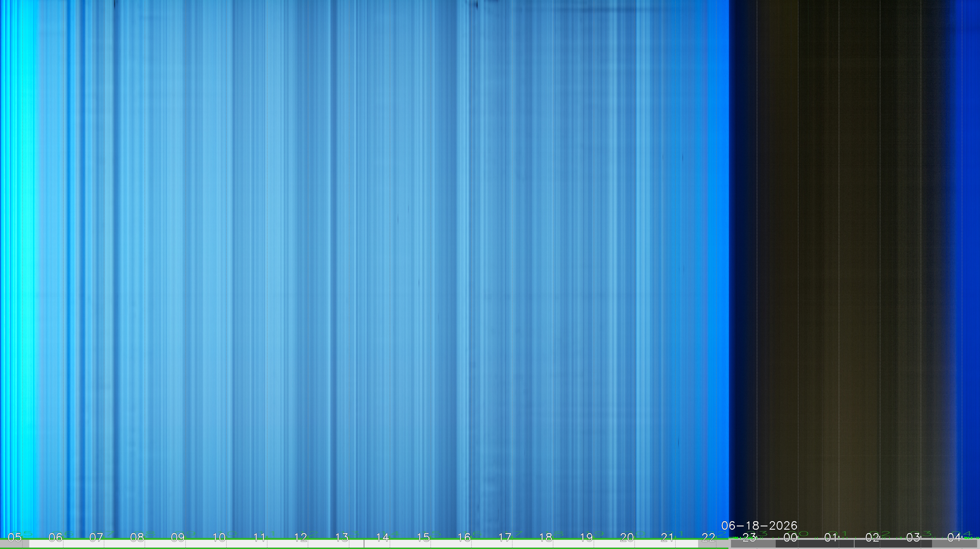Click the "06-18-2026" date label
The width and height of the screenshot is (980, 549).
point(759,526)
